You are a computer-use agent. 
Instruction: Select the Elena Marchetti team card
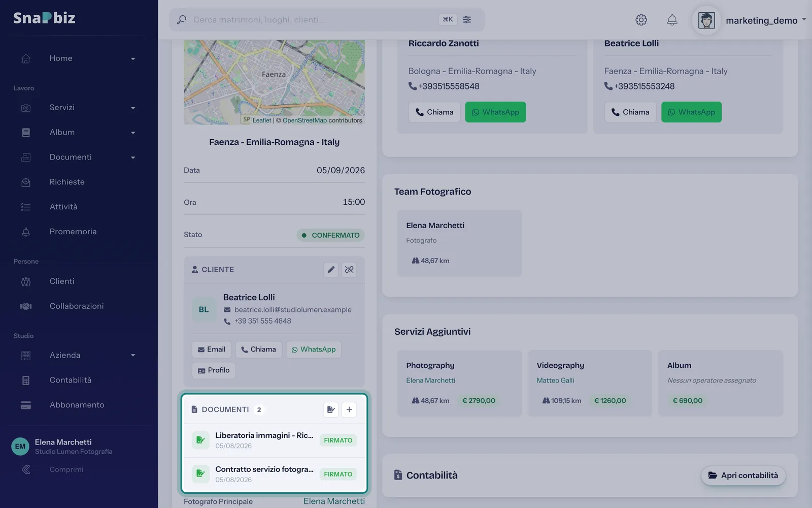[x=459, y=243]
